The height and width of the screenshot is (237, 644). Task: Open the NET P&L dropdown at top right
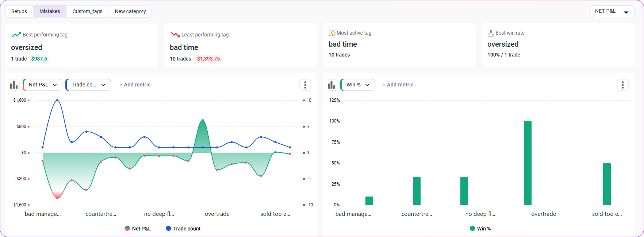pos(612,11)
